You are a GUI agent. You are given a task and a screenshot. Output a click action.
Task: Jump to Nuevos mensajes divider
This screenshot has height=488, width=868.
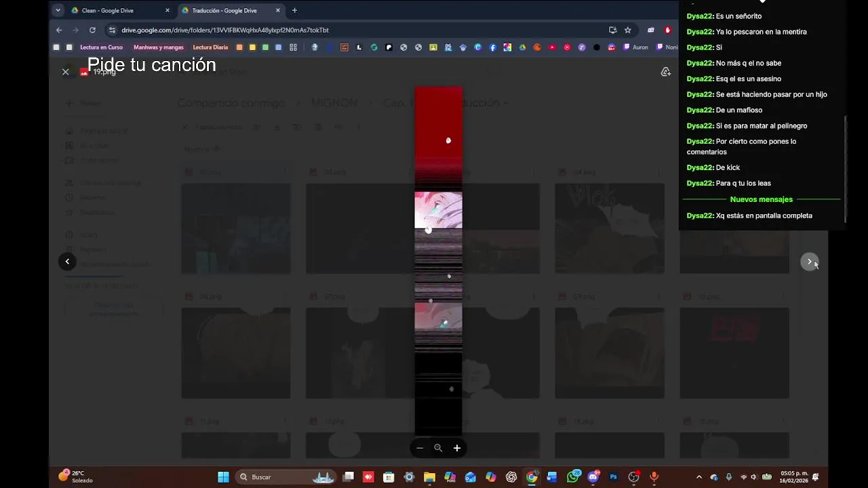[x=761, y=199]
